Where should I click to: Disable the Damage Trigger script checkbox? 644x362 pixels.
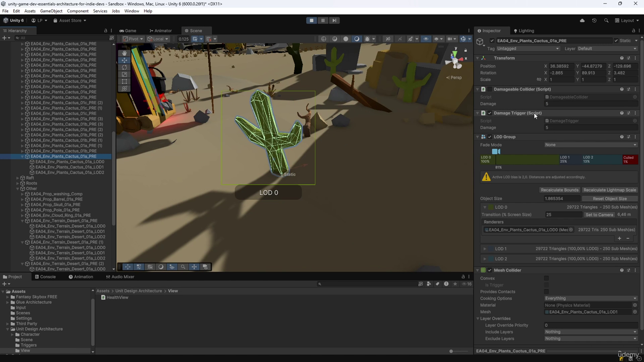[490, 113]
